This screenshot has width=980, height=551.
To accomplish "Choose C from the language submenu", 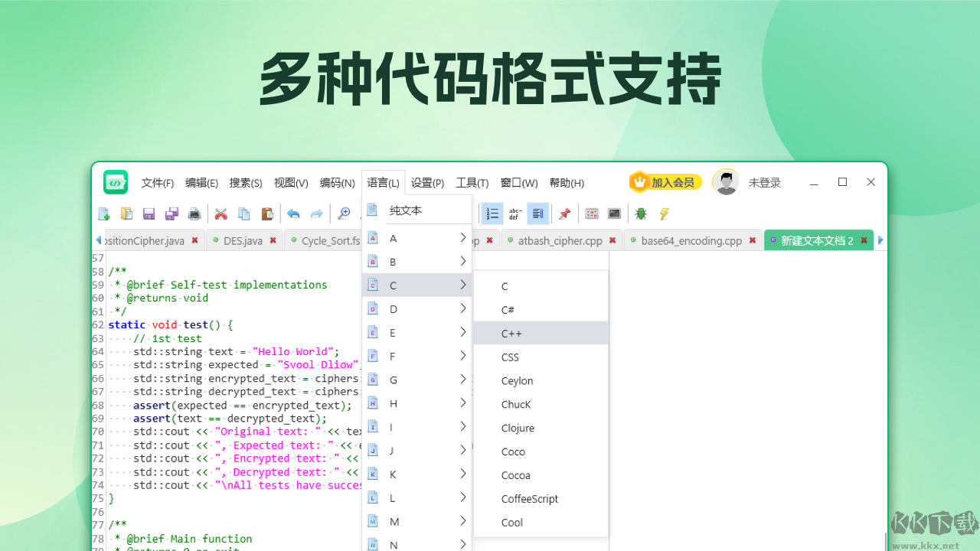I will (541, 286).
